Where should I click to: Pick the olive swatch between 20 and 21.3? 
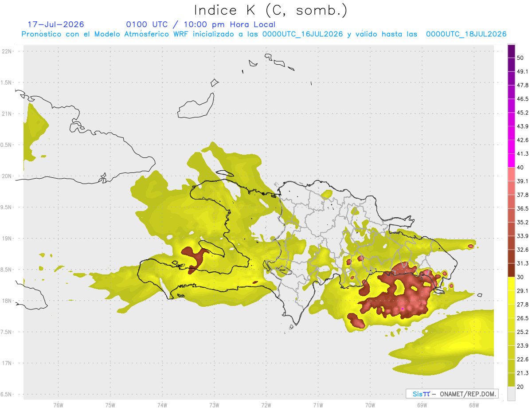click(511, 380)
